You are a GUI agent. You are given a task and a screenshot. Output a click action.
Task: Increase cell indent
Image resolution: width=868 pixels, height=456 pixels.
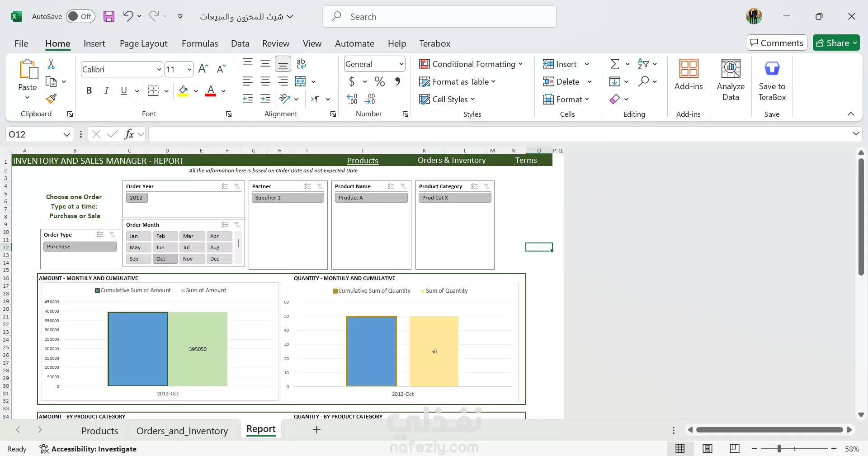265,99
